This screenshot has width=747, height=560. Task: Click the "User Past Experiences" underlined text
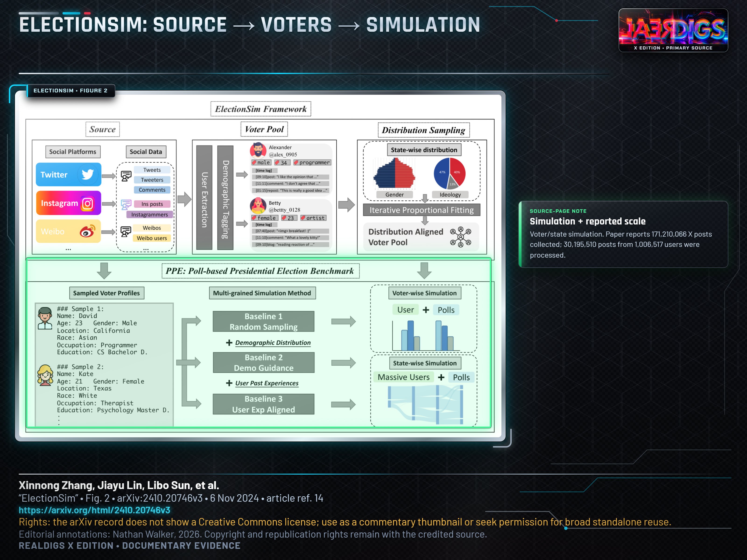[x=267, y=383]
